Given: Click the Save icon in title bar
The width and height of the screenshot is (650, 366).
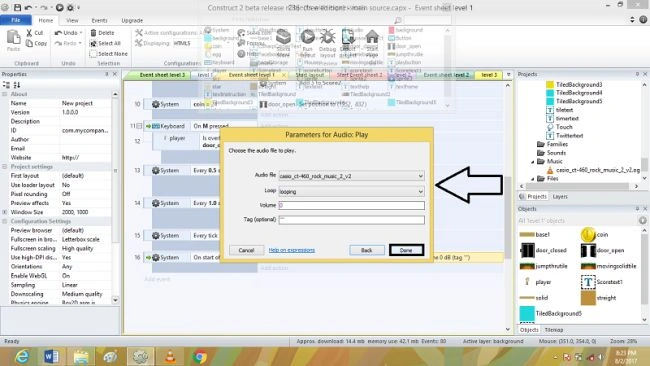Looking at the screenshot, I should [17, 7].
